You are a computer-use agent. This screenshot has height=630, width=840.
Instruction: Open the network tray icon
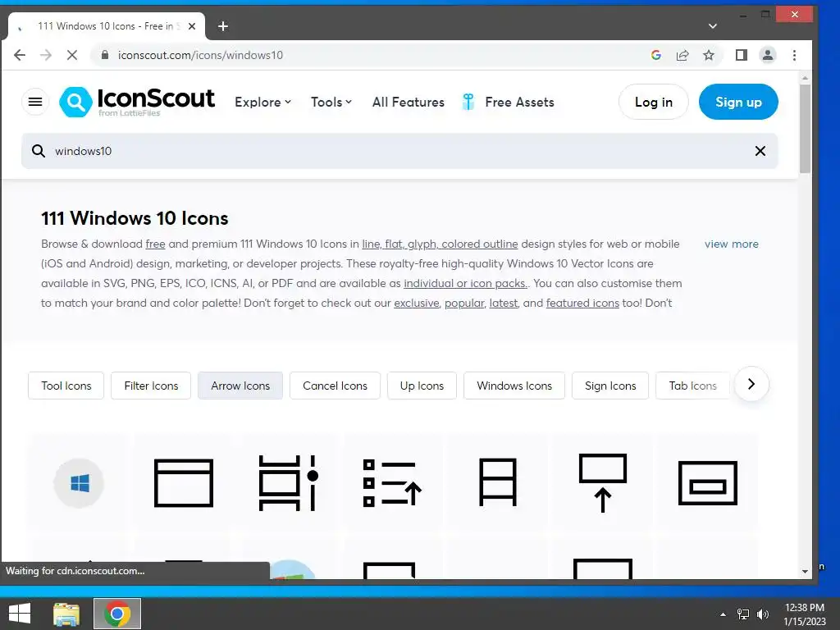(743, 614)
